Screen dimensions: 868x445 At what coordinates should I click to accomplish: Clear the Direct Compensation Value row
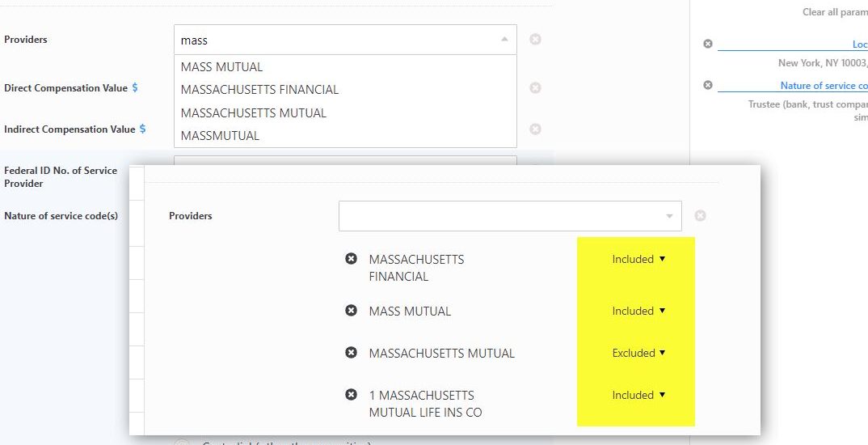[x=535, y=88]
